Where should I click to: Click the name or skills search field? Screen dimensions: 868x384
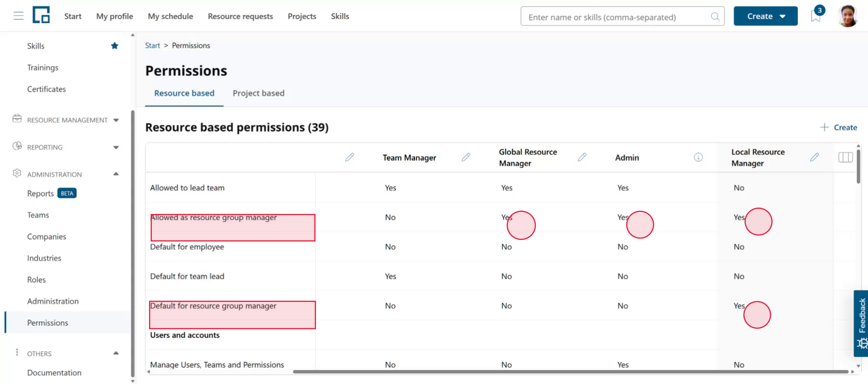click(622, 16)
